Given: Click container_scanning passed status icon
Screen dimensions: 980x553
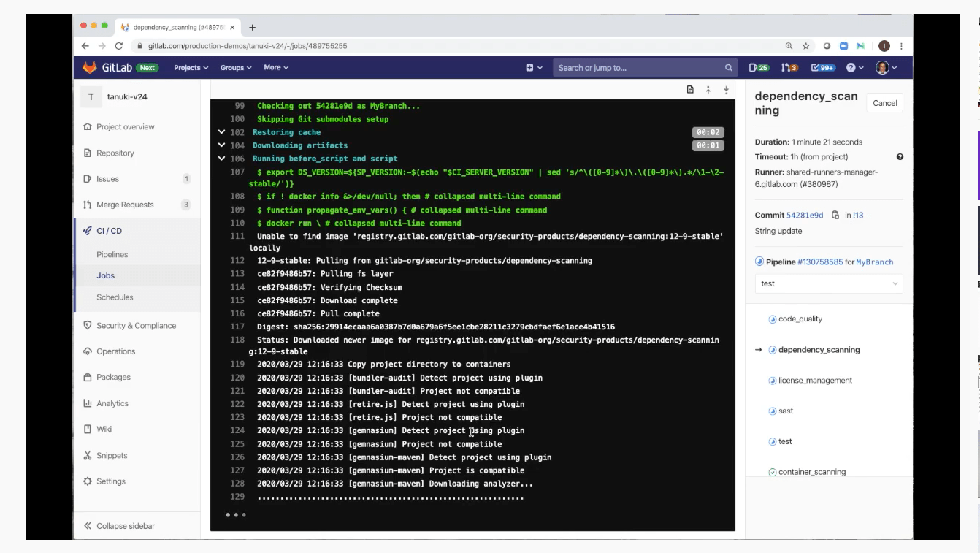Looking at the screenshot, I should pyautogui.click(x=773, y=473).
